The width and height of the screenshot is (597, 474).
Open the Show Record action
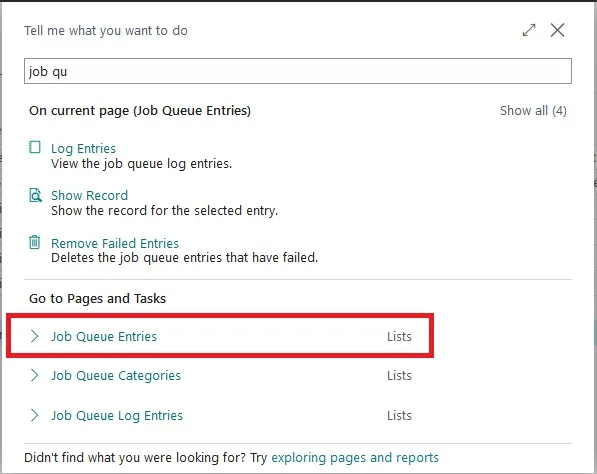click(x=89, y=195)
